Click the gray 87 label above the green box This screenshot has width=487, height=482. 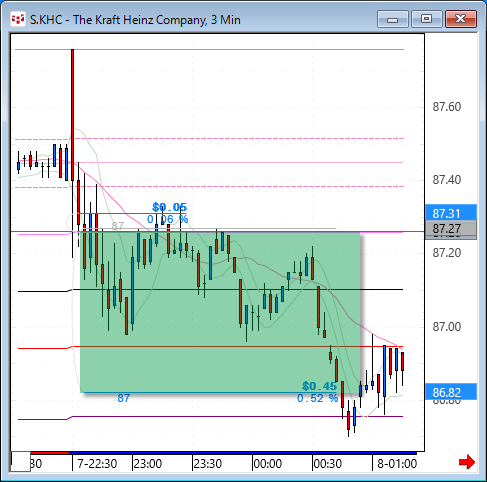click(x=118, y=226)
